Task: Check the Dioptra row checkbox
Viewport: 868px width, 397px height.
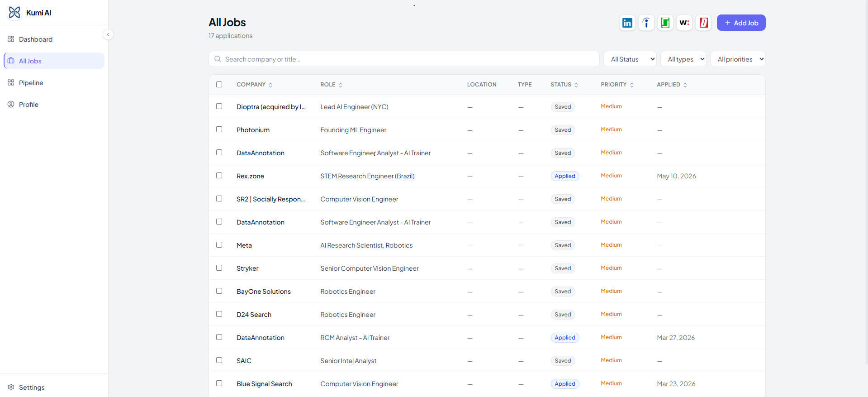Action: pyautogui.click(x=219, y=106)
